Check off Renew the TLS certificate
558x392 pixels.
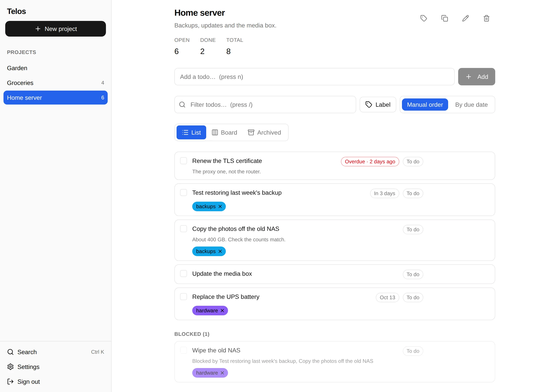point(184,161)
